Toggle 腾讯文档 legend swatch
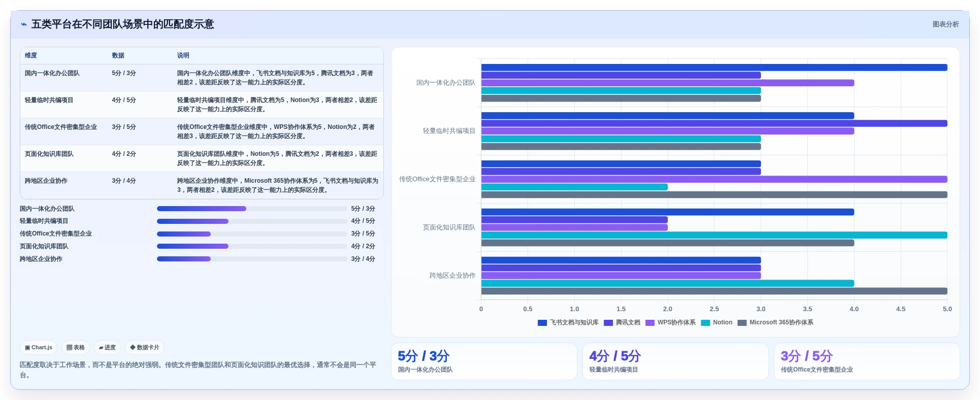 coord(608,323)
